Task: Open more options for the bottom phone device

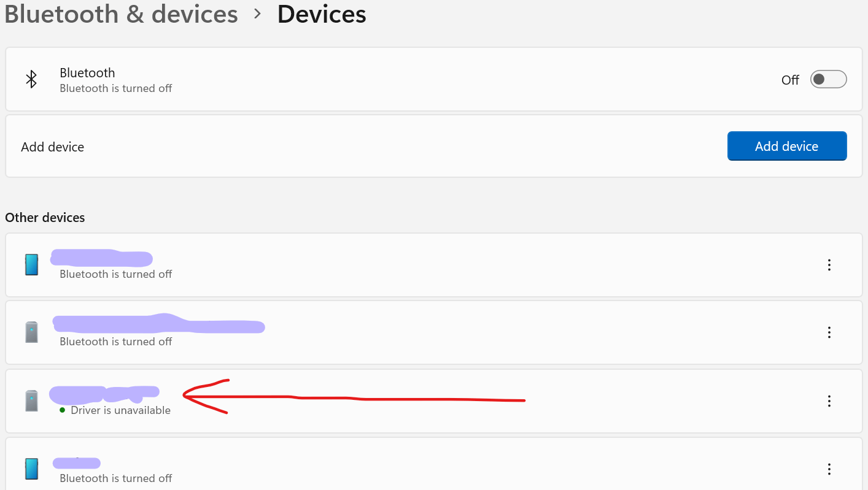Action: pos(829,469)
